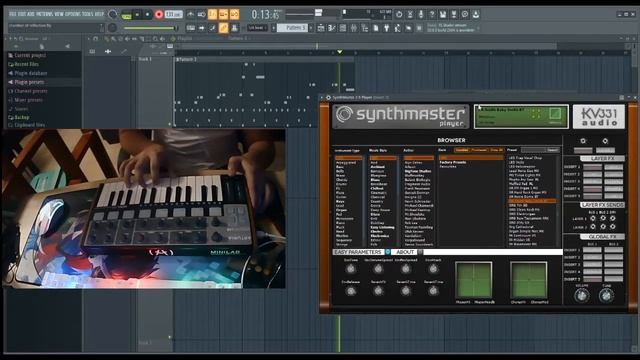Click the 'Installed' bank filter button
Image resolution: width=640 pixels, height=360 pixels.
point(462,150)
